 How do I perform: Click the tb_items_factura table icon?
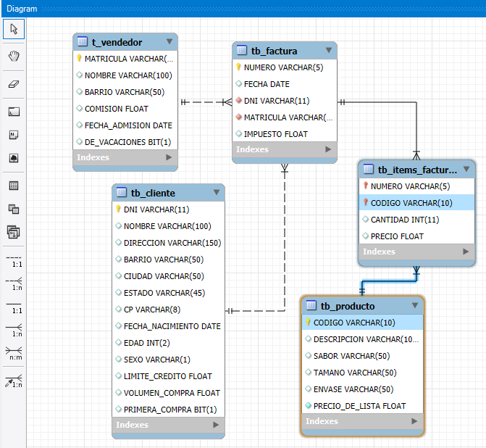(369, 169)
